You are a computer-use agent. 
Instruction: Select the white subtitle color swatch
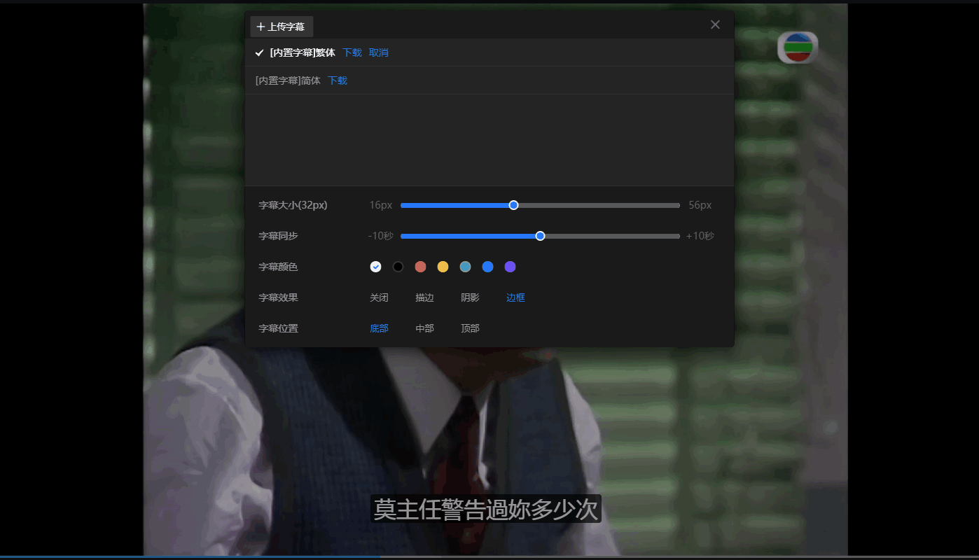click(375, 267)
